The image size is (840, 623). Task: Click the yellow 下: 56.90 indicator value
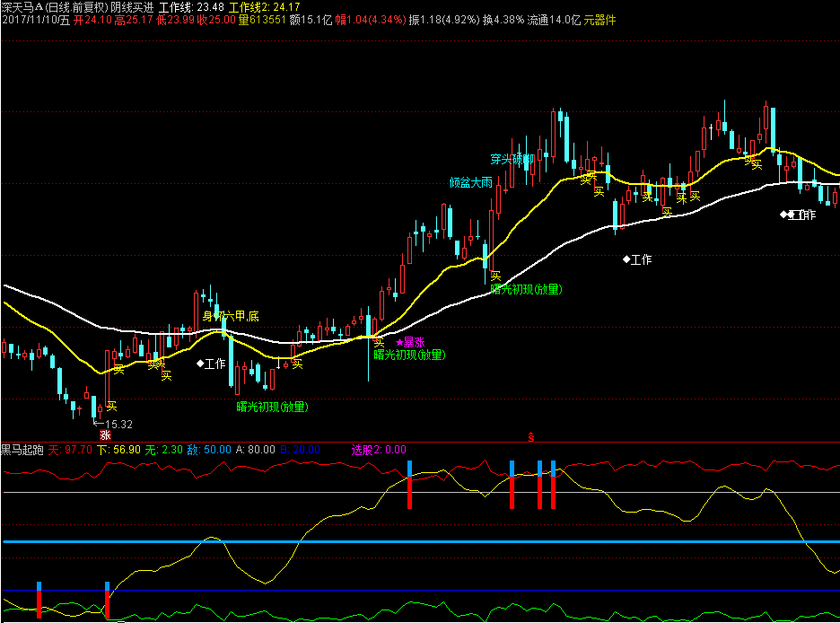119,450
